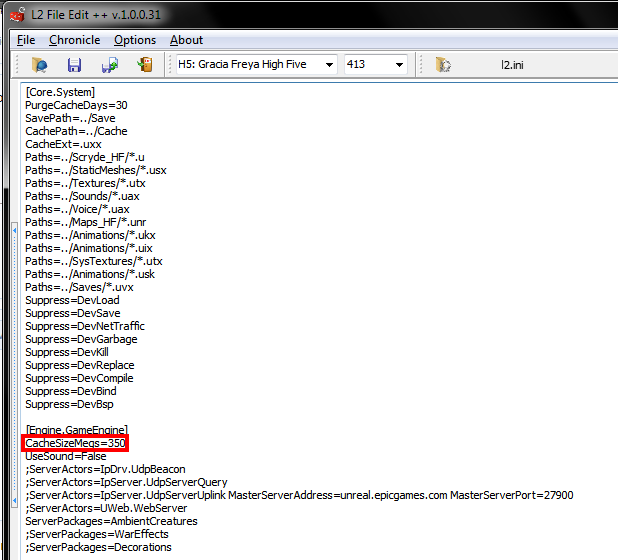The width and height of the screenshot is (618, 560).
Task: Click the SavePath=../Save line
Action: point(70,118)
